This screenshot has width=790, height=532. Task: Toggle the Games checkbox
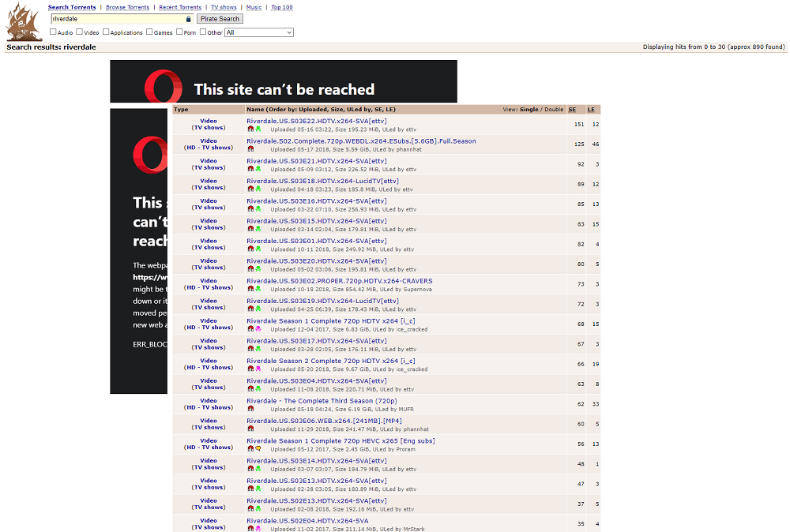coord(149,32)
